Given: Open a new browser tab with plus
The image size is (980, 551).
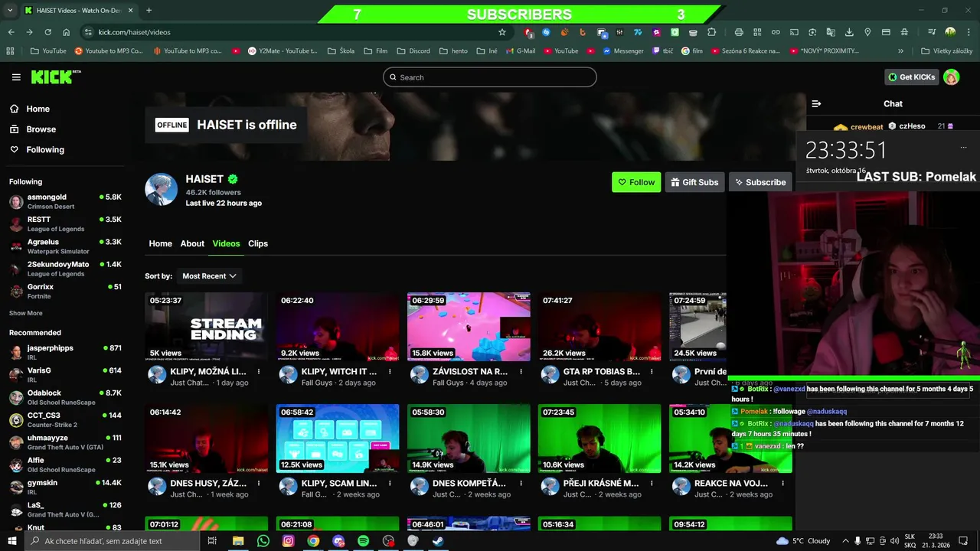Looking at the screenshot, I should click(149, 11).
